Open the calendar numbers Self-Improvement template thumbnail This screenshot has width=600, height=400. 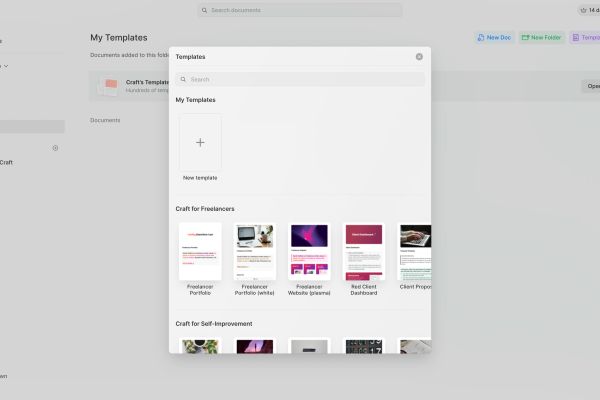(364, 346)
